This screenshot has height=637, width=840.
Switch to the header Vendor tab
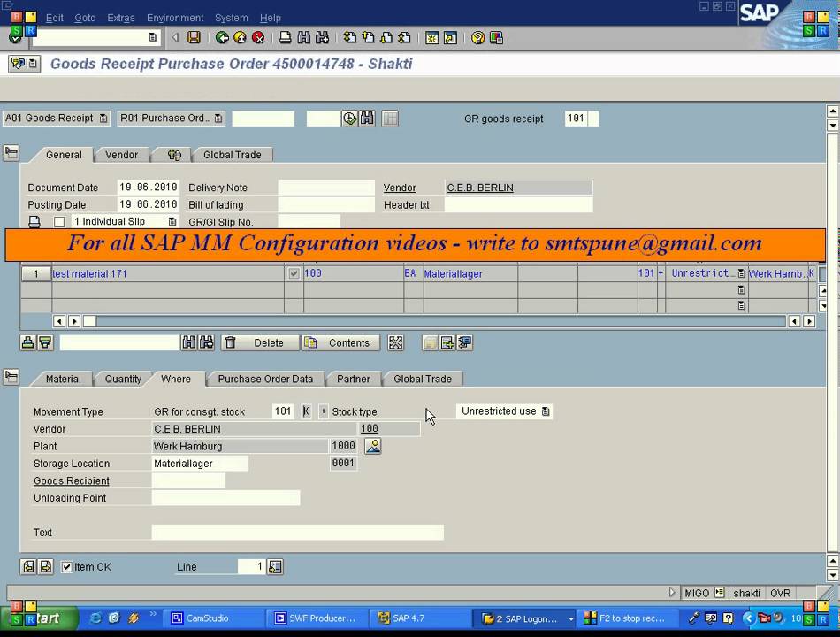coord(121,155)
